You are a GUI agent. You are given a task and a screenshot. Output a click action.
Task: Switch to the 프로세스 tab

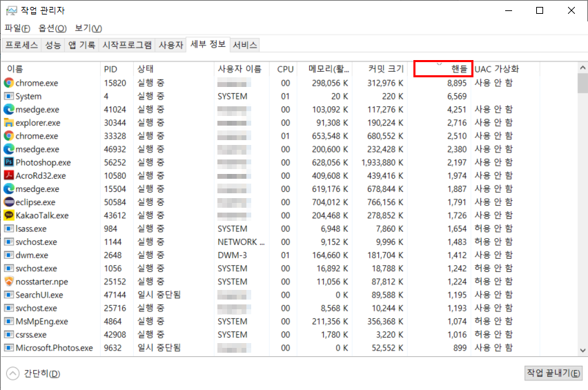[21, 45]
